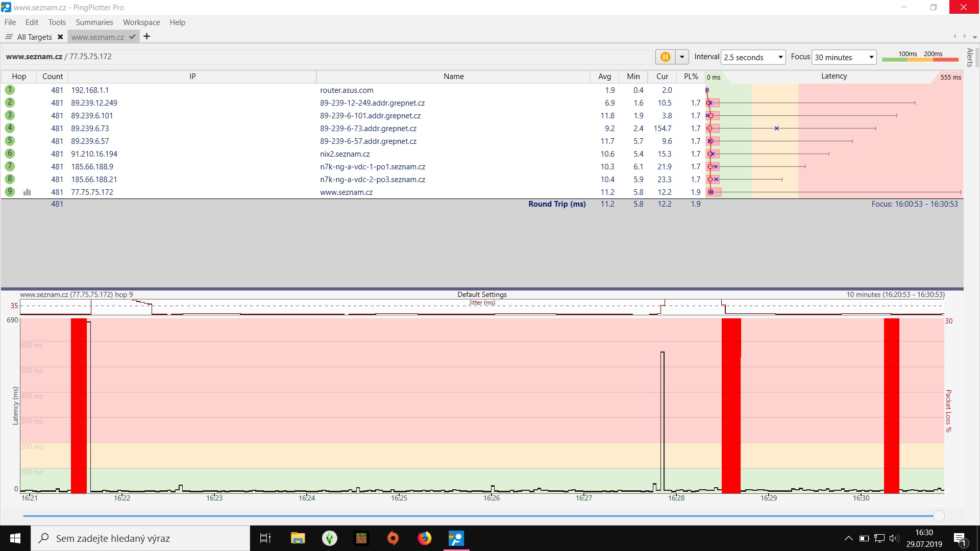Open Firefox from the taskbar
Screen dimensions: 980x551
pyautogui.click(x=424, y=538)
